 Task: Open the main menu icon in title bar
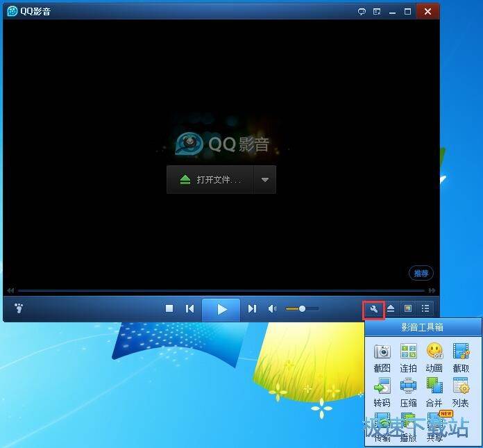tap(377, 12)
